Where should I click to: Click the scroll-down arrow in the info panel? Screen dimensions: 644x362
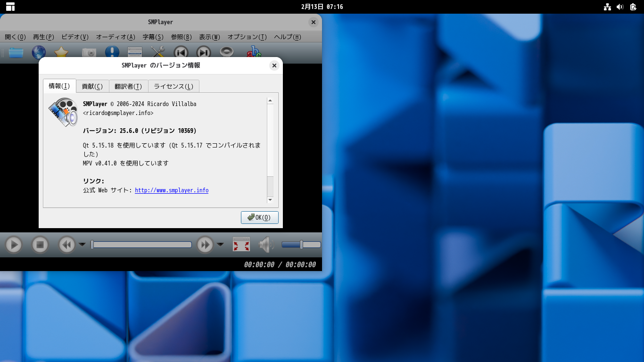(270, 200)
